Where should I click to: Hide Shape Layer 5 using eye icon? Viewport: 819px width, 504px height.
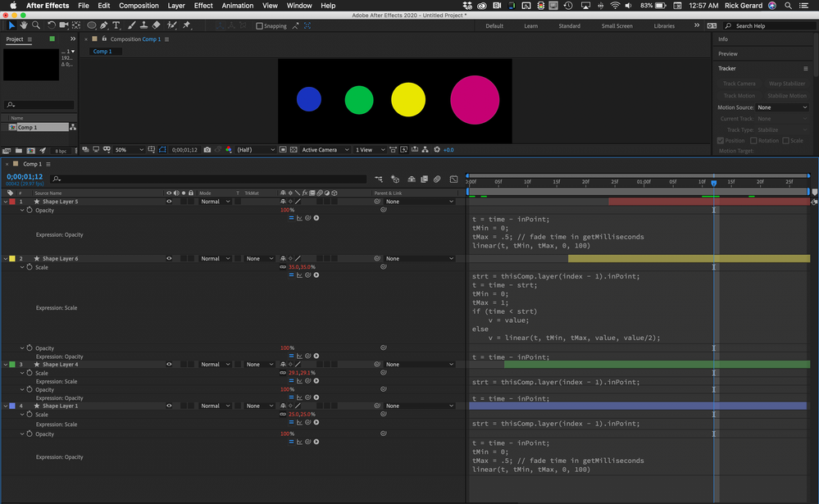(170, 202)
